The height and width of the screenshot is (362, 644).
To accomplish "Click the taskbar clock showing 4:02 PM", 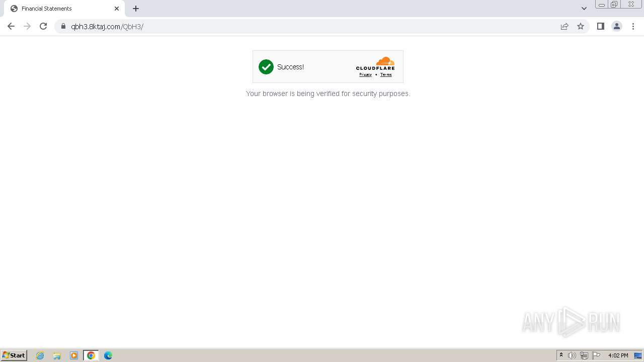I will [618, 355].
